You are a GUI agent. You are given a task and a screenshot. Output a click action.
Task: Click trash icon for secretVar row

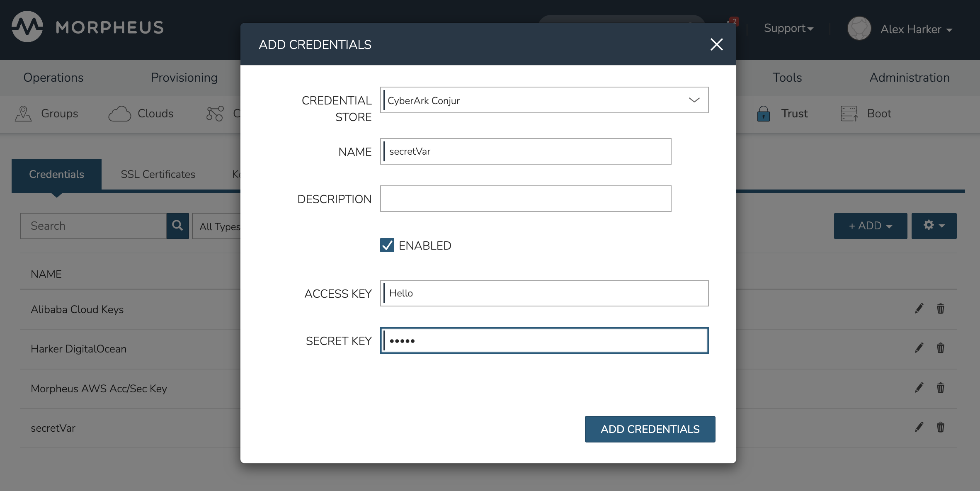coord(940,427)
